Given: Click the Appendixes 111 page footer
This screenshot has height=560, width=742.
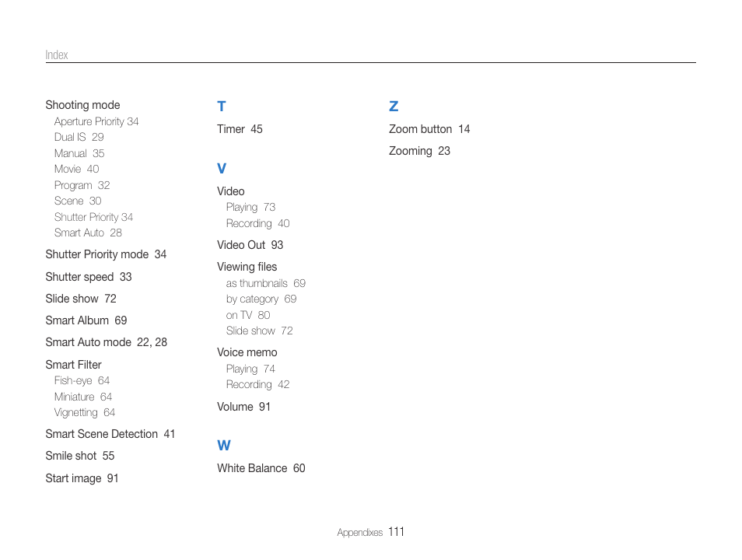Looking at the screenshot, I should tap(370, 533).
